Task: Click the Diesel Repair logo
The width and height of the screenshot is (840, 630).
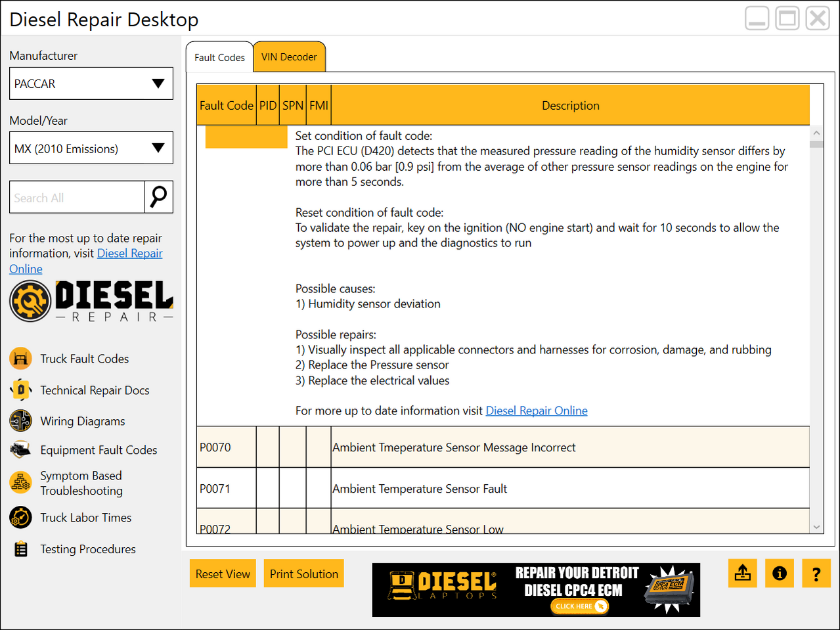Action: coord(91,301)
